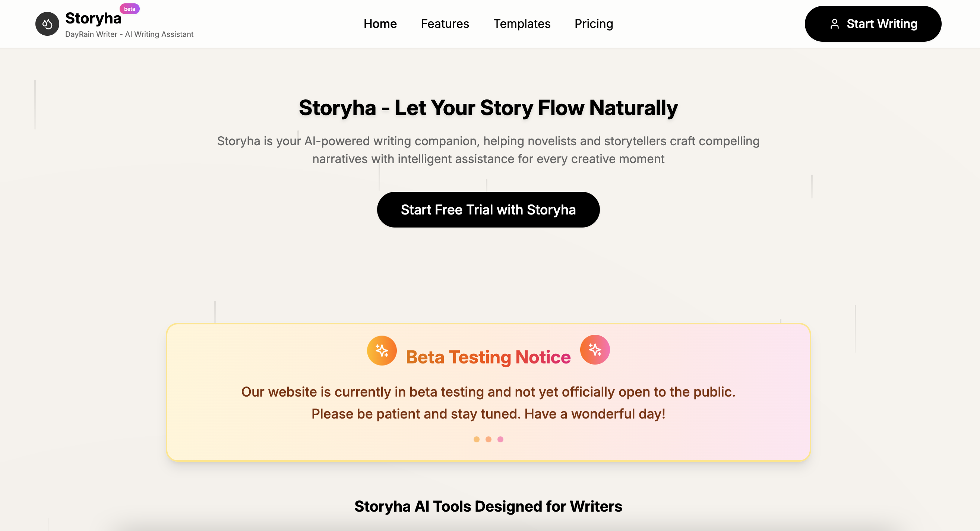The height and width of the screenshot is (531, 980).
Task: Click the DayRain Writer tagline text
Action: click(129, 34)
